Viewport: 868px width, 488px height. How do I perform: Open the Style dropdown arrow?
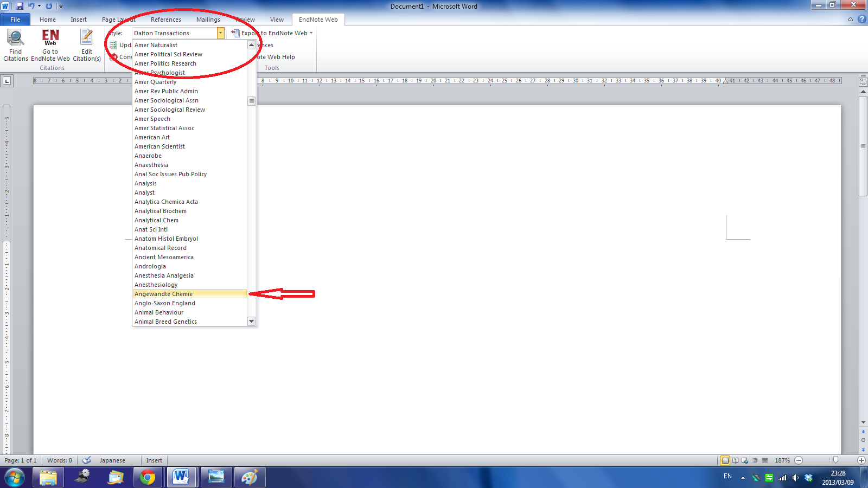click(x=220, y=33)
